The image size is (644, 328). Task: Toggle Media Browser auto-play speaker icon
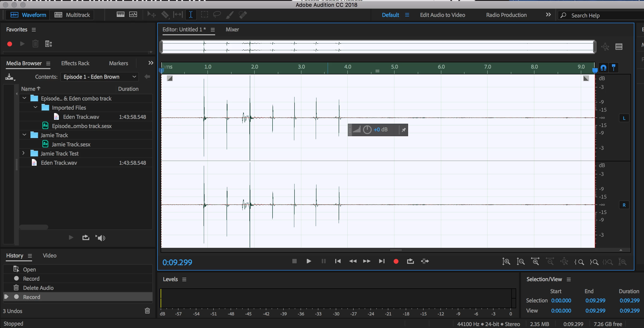tap(101, 238)
